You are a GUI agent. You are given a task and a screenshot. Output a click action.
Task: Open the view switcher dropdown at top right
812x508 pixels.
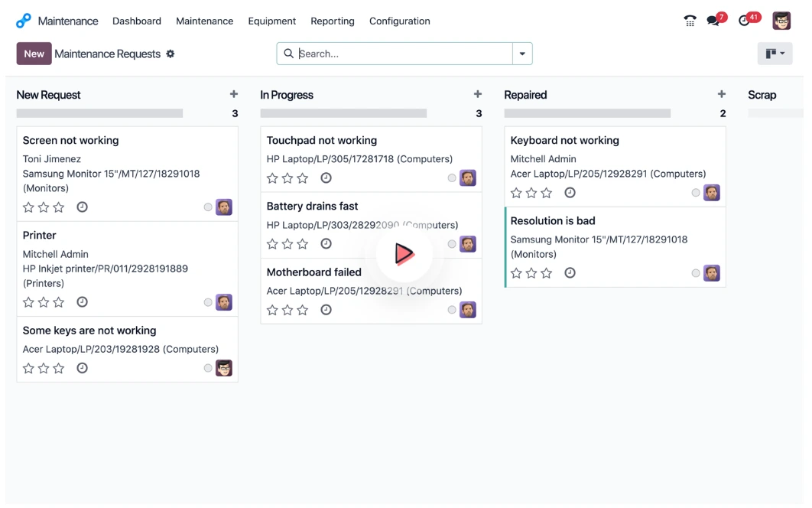(775, 54)
